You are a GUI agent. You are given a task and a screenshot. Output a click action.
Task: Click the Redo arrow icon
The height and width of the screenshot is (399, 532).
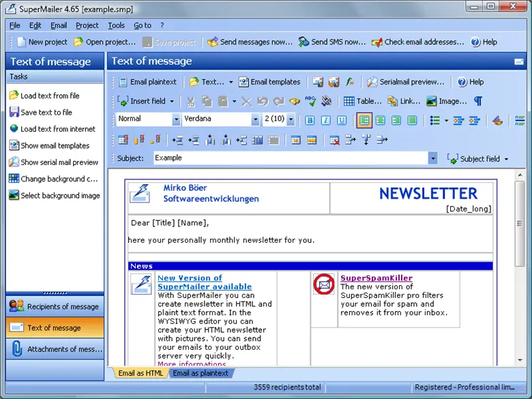click(278, 101)
